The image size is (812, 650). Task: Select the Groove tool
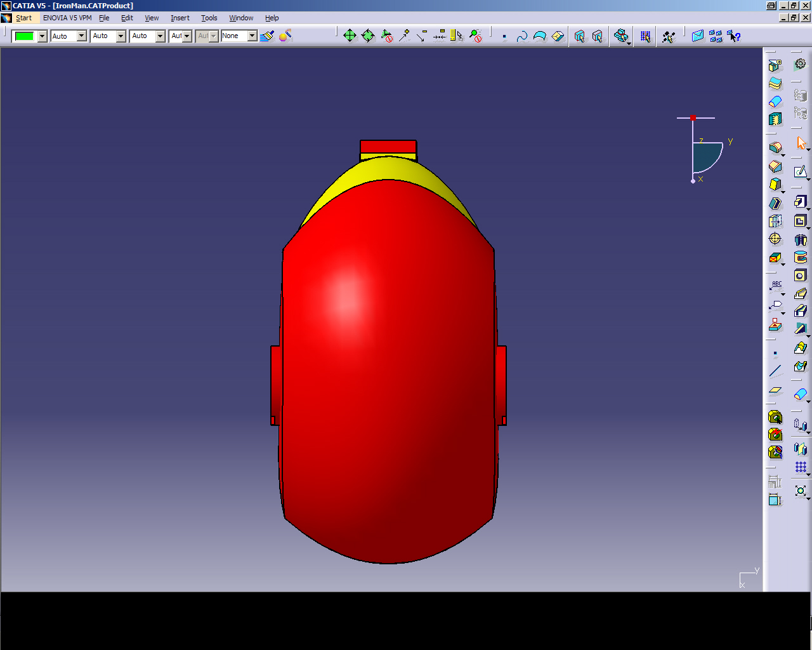tap(801, 257)
